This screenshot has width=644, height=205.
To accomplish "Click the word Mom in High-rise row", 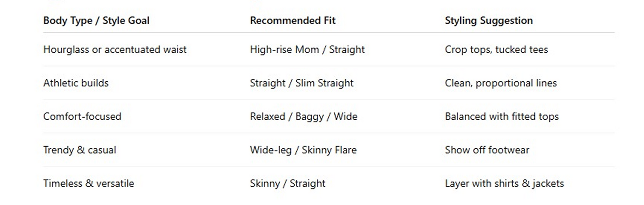I will click(307, 50).
